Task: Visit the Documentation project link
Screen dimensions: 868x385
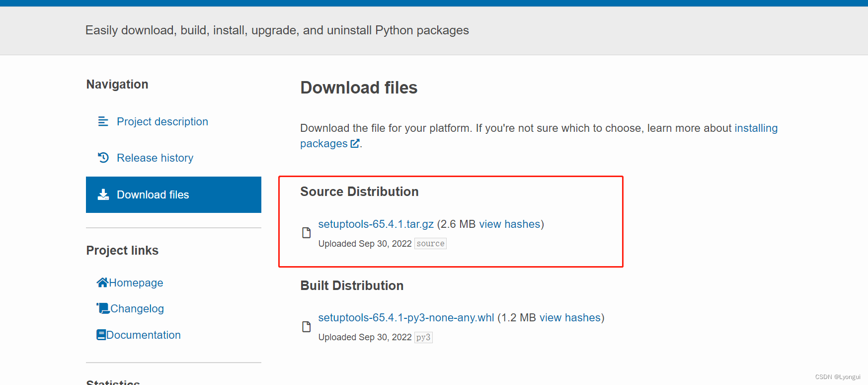Action: tap(144, 335)
